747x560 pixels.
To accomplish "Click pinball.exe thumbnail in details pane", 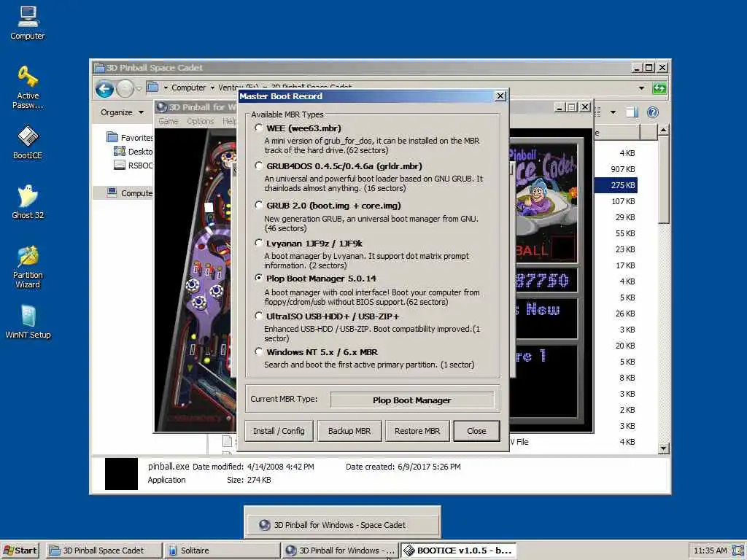I will click(121, 474).
